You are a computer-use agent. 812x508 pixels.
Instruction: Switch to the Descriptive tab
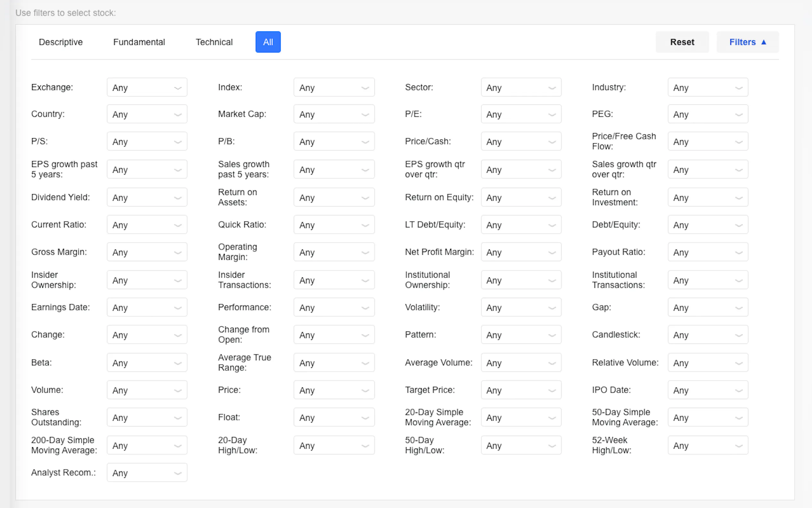(61, 42)
